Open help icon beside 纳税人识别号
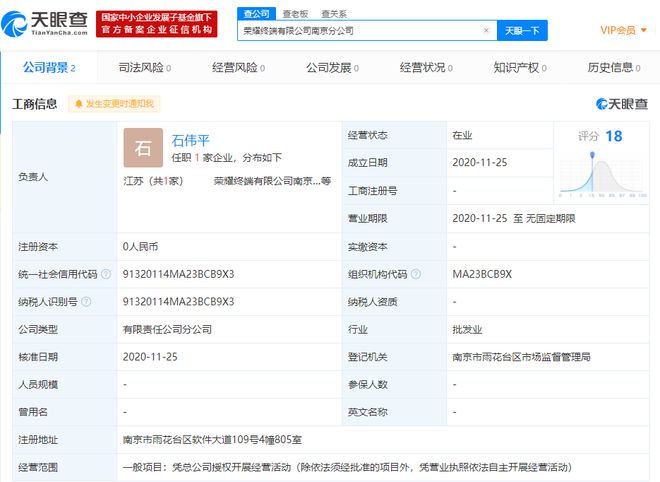 pyautogui.click(x=85, y=301)
